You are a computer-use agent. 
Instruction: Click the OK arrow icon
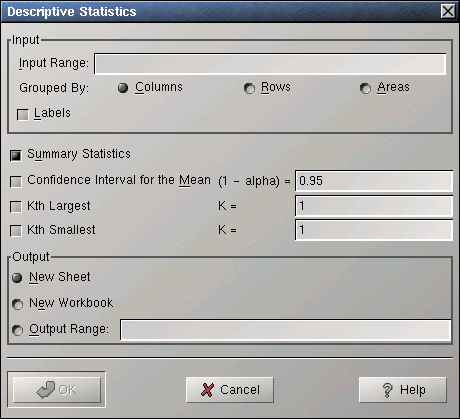tap(45, 390)
